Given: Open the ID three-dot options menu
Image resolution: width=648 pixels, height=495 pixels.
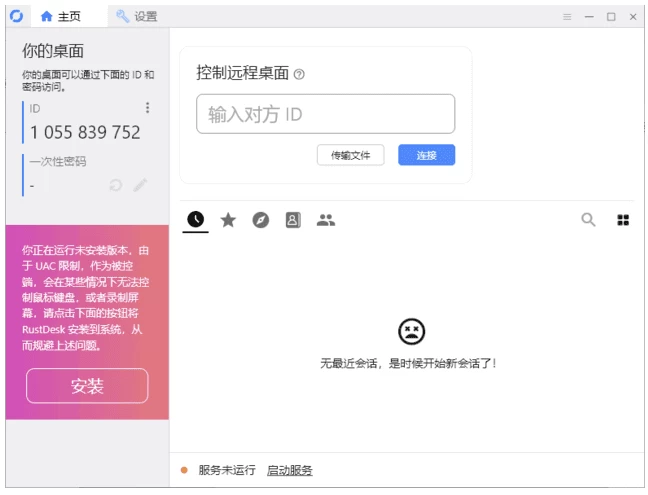Looking at the screenshot, I should [x=147, y=108].
